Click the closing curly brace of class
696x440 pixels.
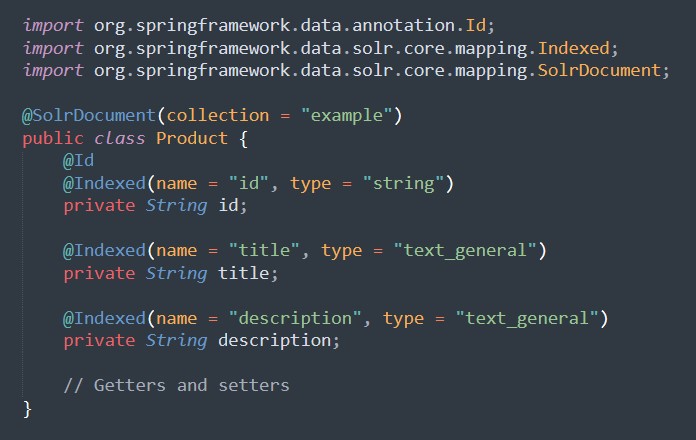click(28, 408)
